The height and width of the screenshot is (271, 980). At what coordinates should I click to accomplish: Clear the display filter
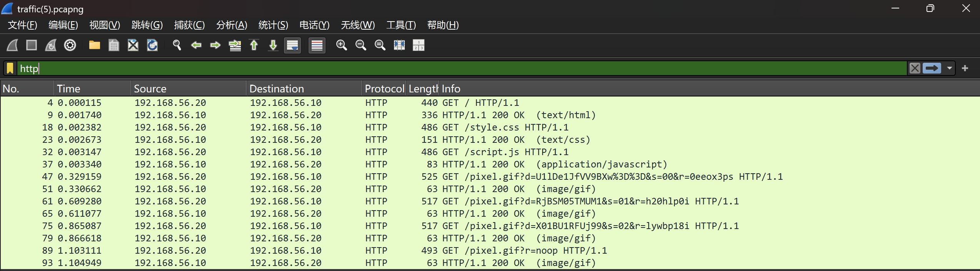915,69
